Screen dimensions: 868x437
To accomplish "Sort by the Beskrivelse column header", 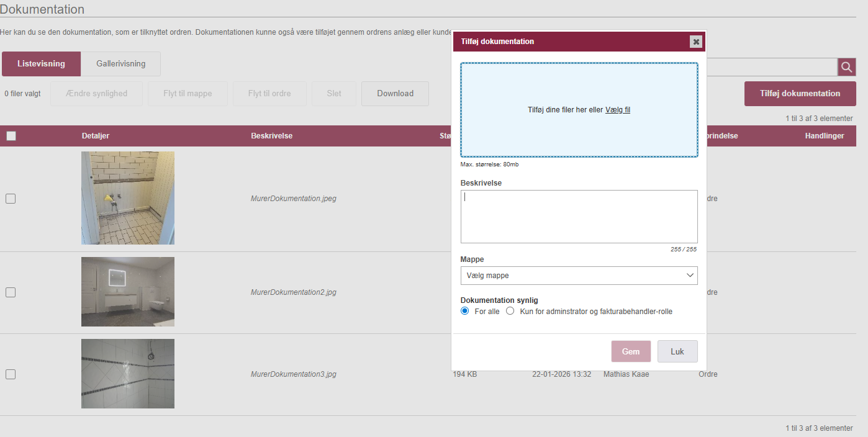I will 271,136.
